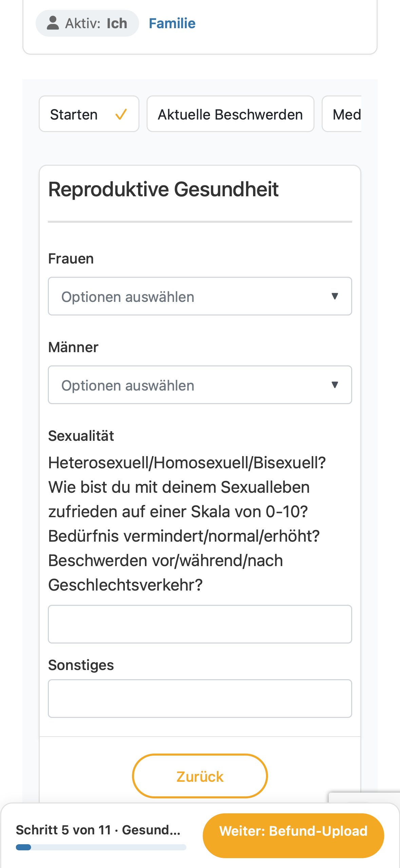Screen dimensions: 400x868
Task: Select the Aktiv: Ich profile pill
Action: pos(87,23)
